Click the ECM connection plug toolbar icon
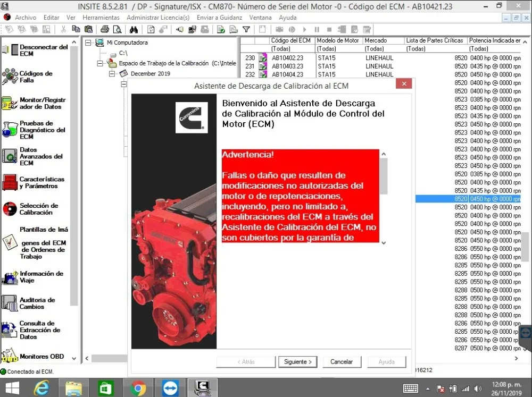Viewport: 532px width, 397px height. [179, 29]
